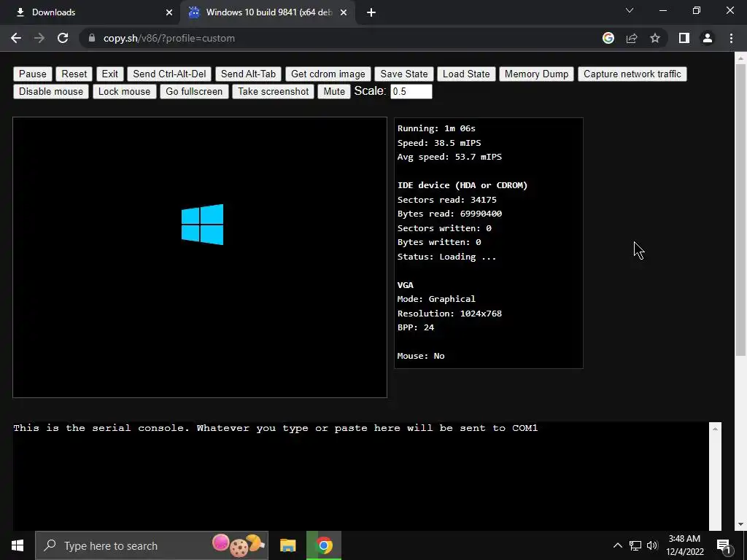
Task: Save the emulator state
Action: 404,74
